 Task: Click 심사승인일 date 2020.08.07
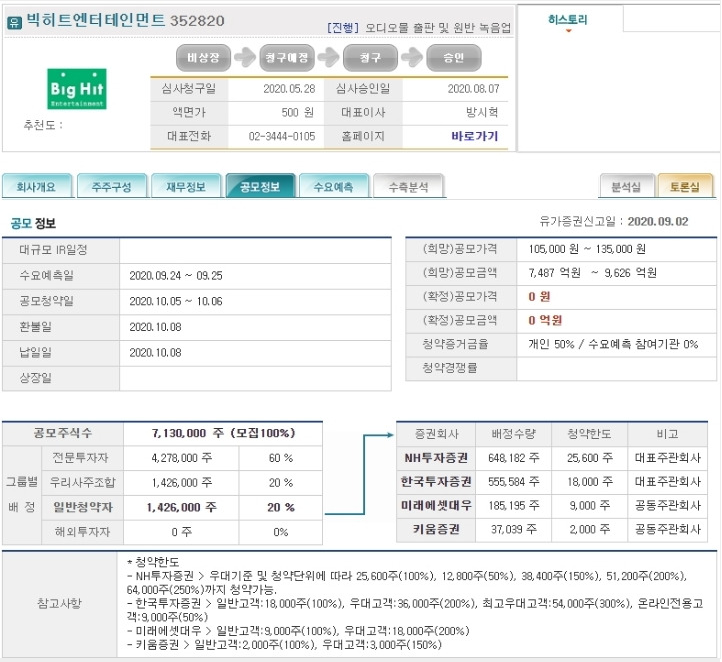click(x=473, y=89)
